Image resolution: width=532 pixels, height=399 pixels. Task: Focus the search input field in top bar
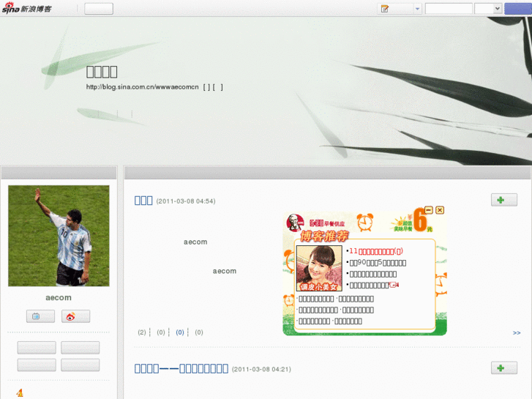point(449,9)
